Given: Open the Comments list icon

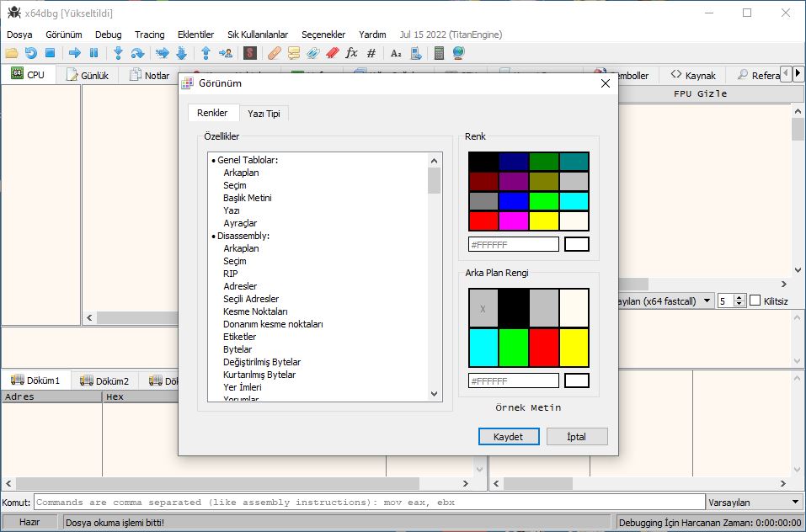Looking at the screenshot, I should [293, 53].
